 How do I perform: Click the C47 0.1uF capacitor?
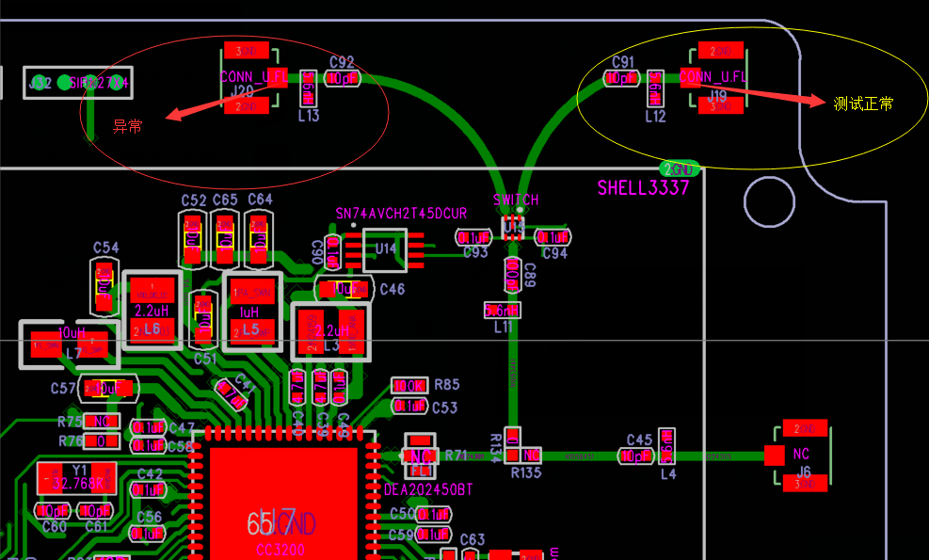pyautogui.click(x=148, y=427)
